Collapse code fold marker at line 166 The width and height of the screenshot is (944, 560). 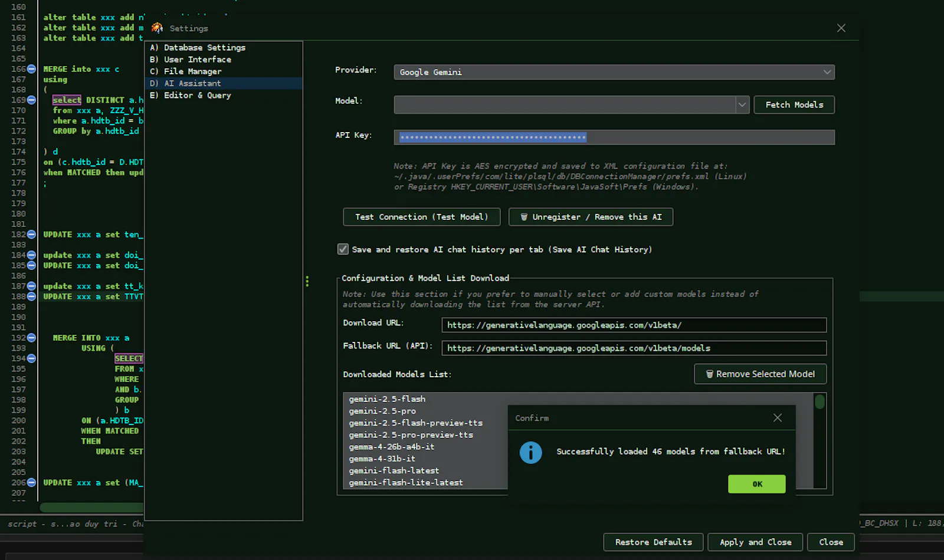coord(32,69)
